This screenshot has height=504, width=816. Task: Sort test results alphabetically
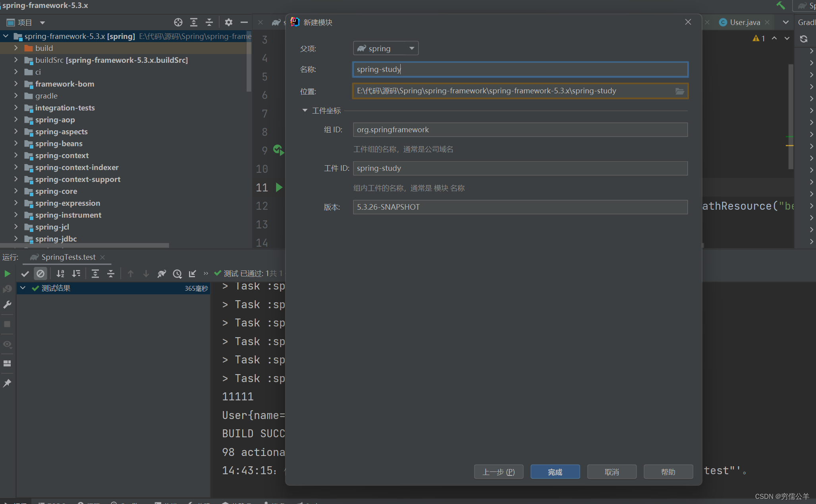60,274
